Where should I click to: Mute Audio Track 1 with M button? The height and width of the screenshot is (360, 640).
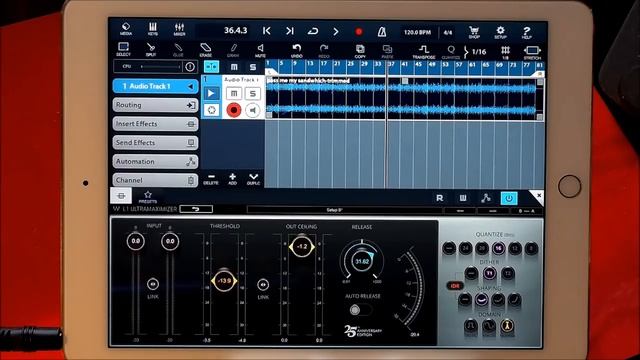pos(234,93)
